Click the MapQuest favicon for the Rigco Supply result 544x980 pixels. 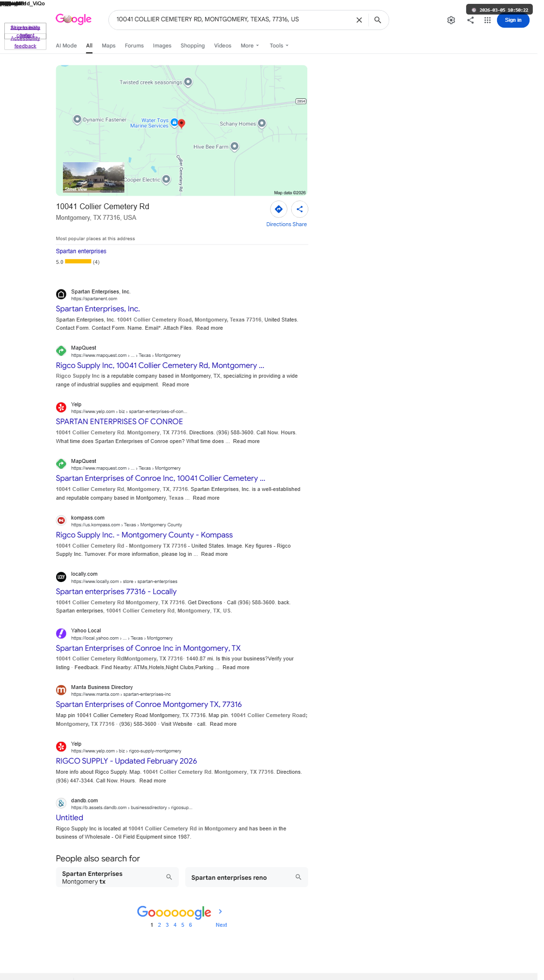click(x=61, y=351)
